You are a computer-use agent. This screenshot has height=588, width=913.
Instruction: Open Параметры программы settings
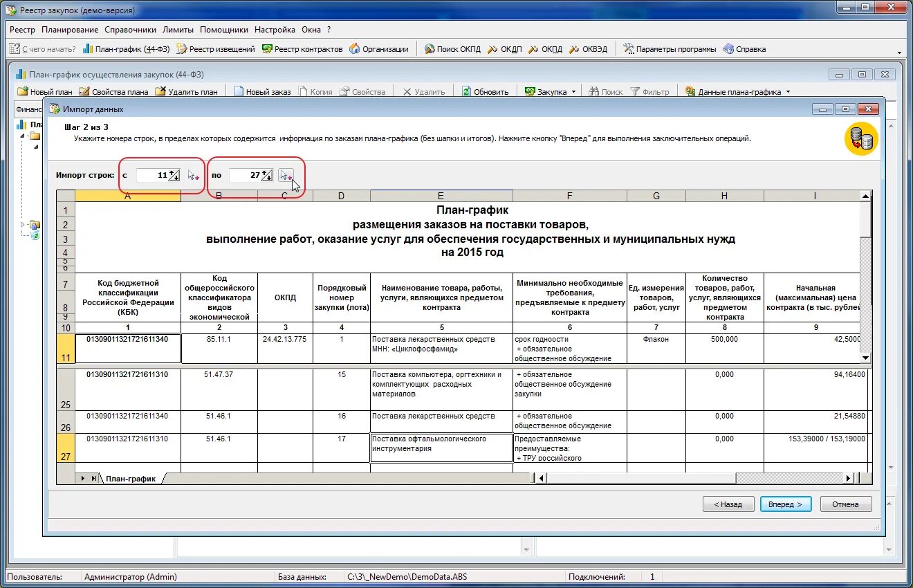tap(670, 49)
